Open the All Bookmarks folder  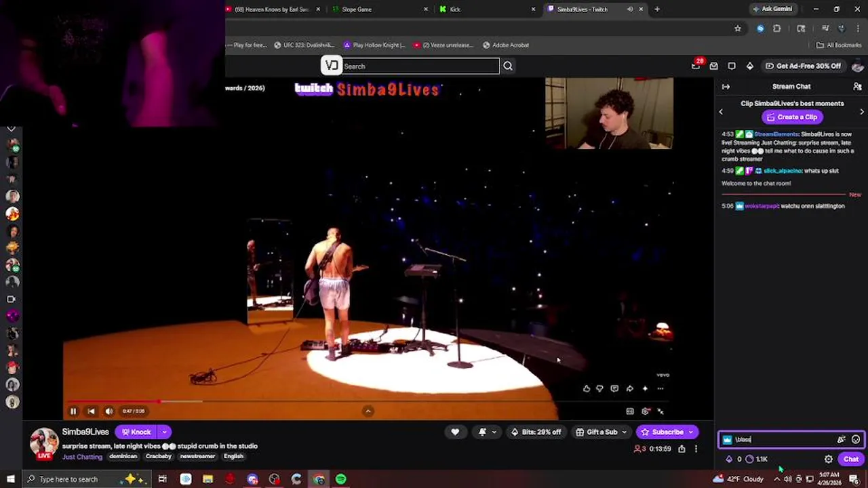[x=839, y=45]
